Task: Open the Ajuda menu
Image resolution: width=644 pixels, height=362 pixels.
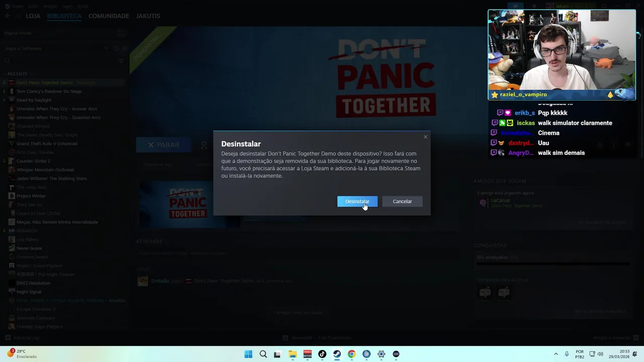Action: pyautogui.click(x=83, y=6)
